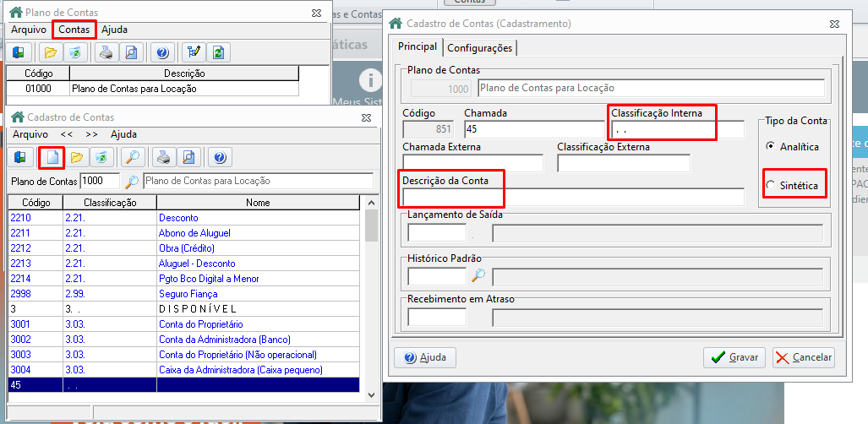Click the Descrição da Conta input field
The height and width of the screenshot is (424, 868).
(x=573, y=197)
